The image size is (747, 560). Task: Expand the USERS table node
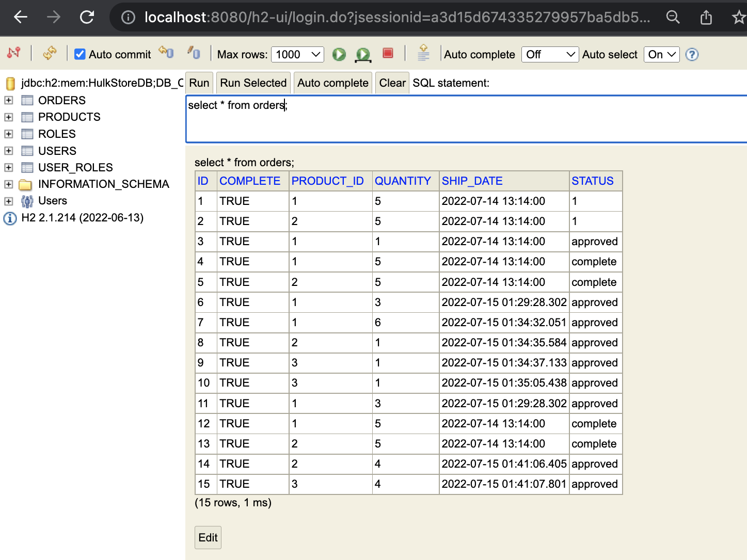coord(9,151)
